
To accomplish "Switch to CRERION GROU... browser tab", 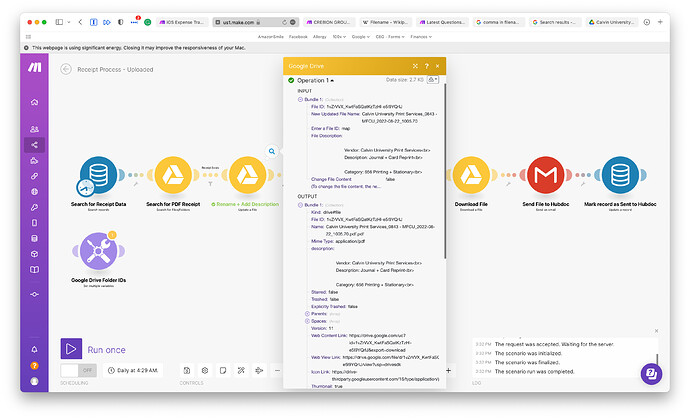I will click(x=329, y=22).
